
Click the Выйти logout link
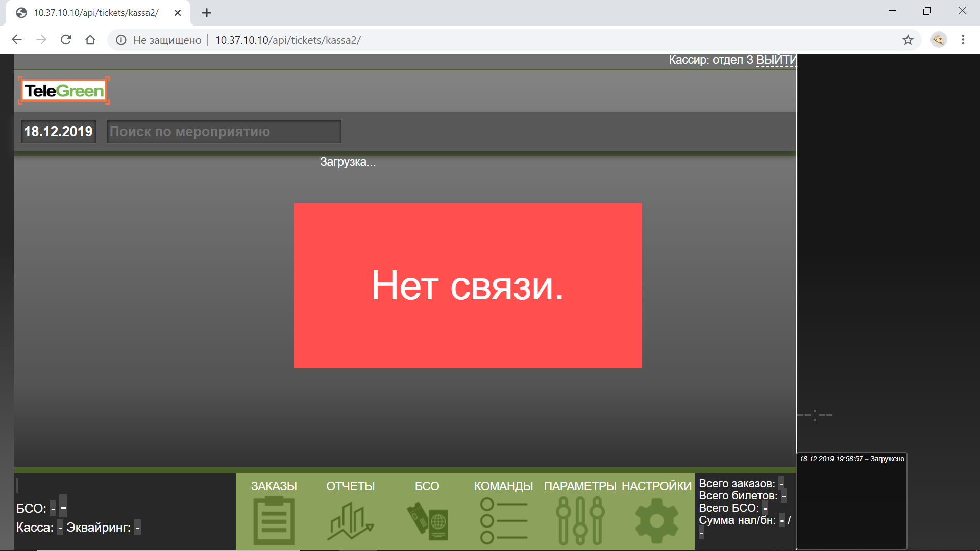(775, 60)
